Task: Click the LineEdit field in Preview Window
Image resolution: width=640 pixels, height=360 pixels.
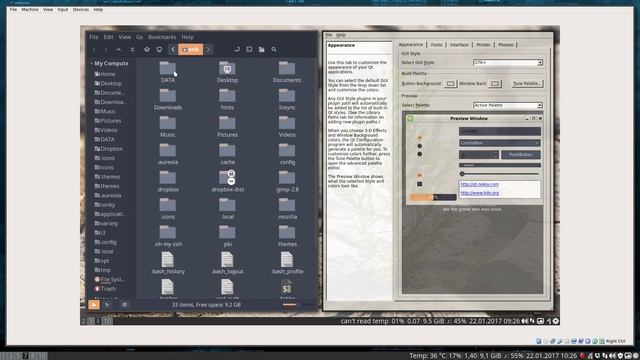Action: coord(500,131)
